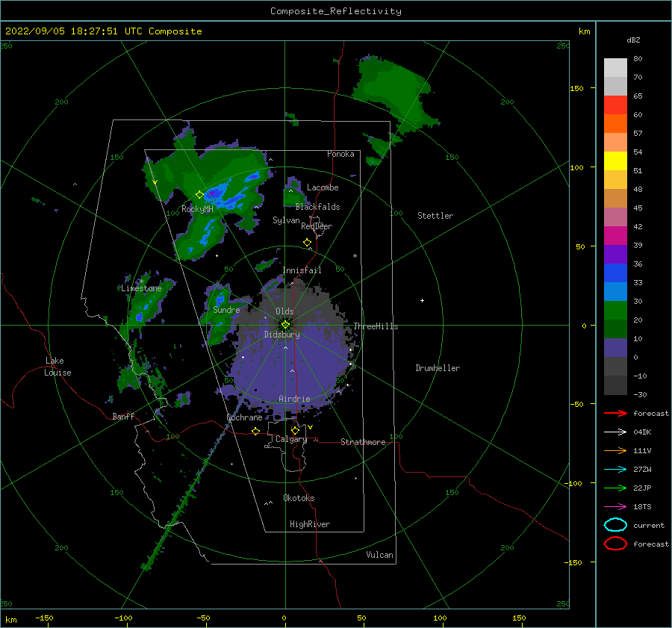Pick the purple 36-39 dBZ swatch
672x628 pixels.
[x=615, y=254]
